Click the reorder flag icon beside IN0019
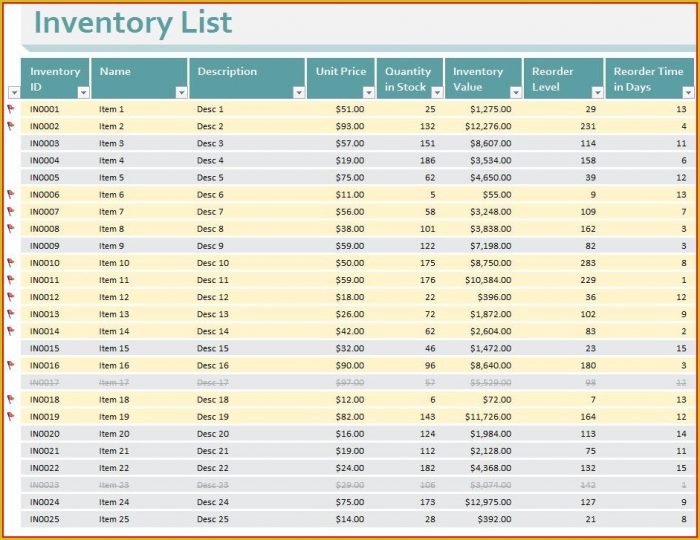This screenshot has width=700, height=540. click(x=11, y=416)
